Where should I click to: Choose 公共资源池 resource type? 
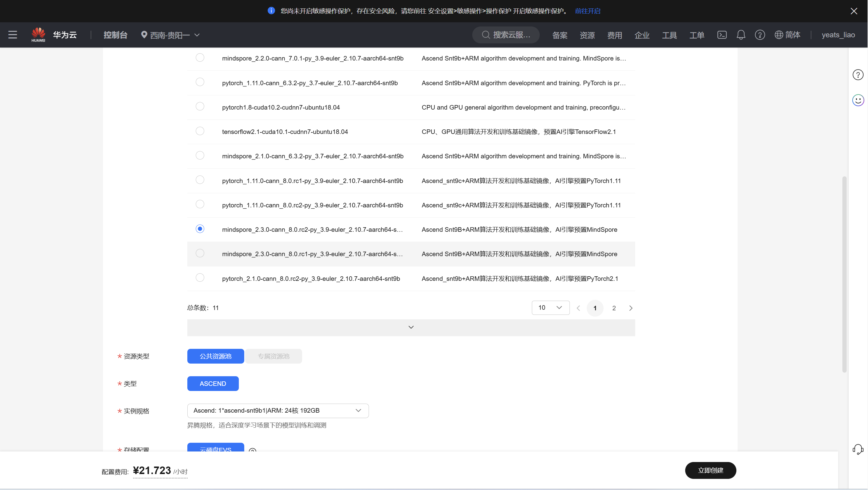(215, 356)
